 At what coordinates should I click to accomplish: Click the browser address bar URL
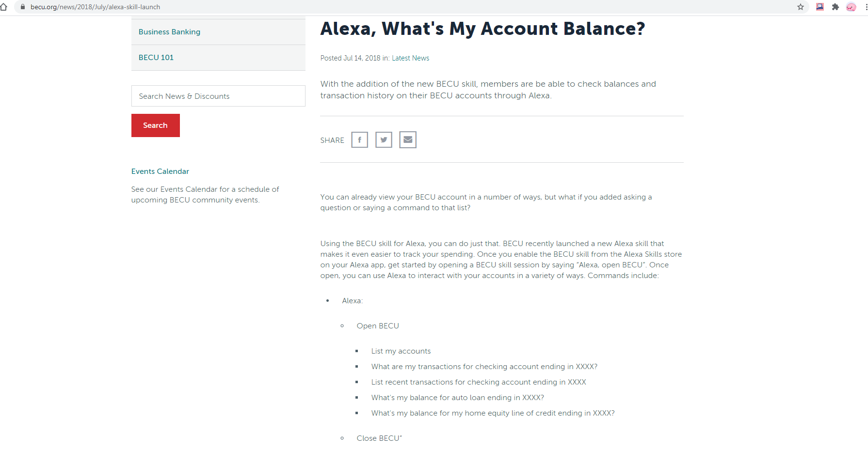coord(95,7)
